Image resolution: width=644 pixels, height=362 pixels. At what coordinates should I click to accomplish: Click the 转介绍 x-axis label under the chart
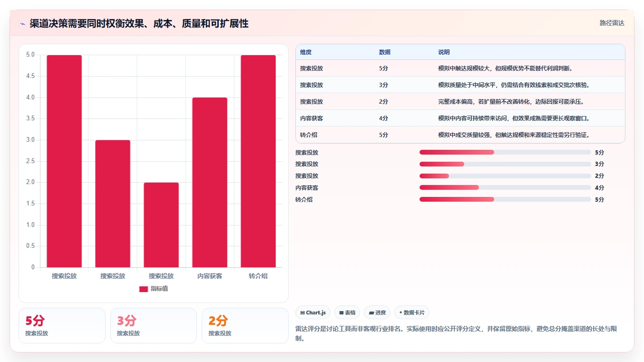tap(258, 276)
